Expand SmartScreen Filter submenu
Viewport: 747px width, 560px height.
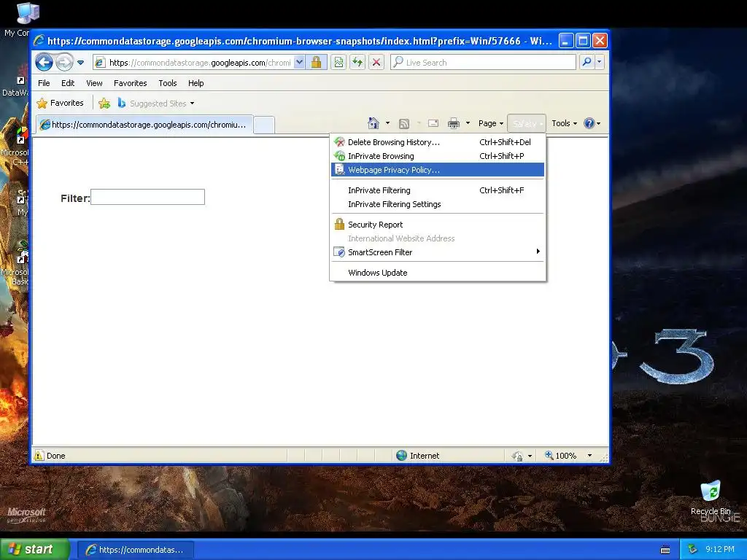(x=438, y=252)
